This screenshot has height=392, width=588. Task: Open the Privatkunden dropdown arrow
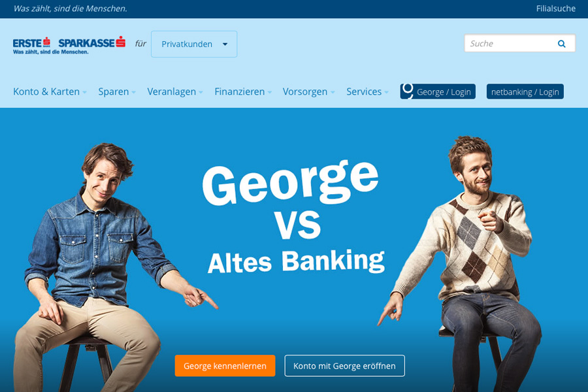click(x=225, y=44)
